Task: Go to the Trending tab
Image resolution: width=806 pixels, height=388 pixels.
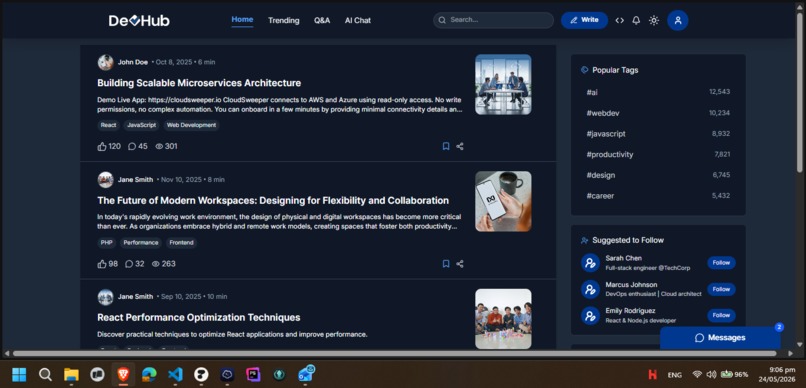Action: point(283,21)
